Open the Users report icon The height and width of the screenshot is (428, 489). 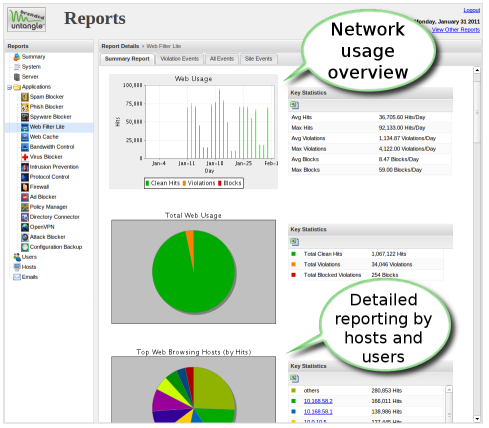pyautogui.click(x=17, y=257)
